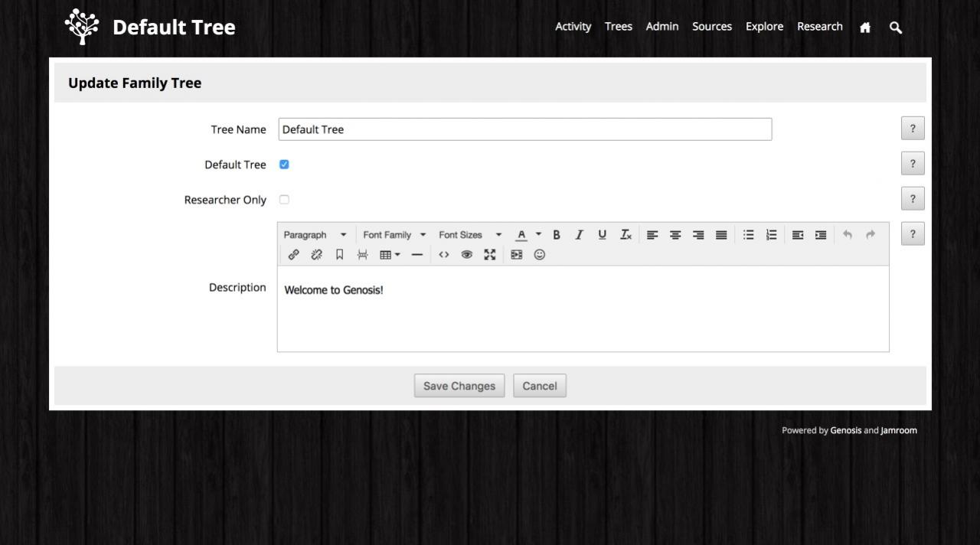
Task: Click the search magnifier in header
Action: [895, 28]
